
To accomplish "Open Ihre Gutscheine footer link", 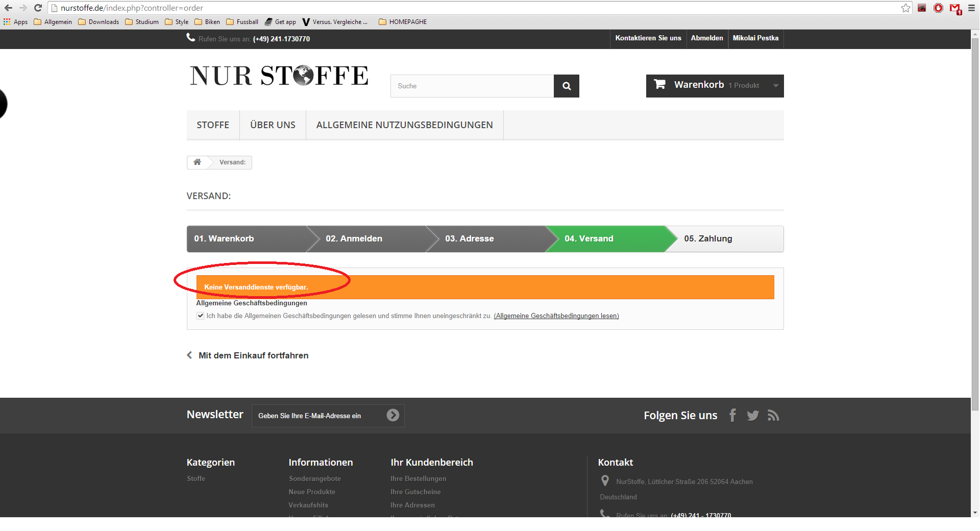I will pyautogui.click(x=415, y=492).
